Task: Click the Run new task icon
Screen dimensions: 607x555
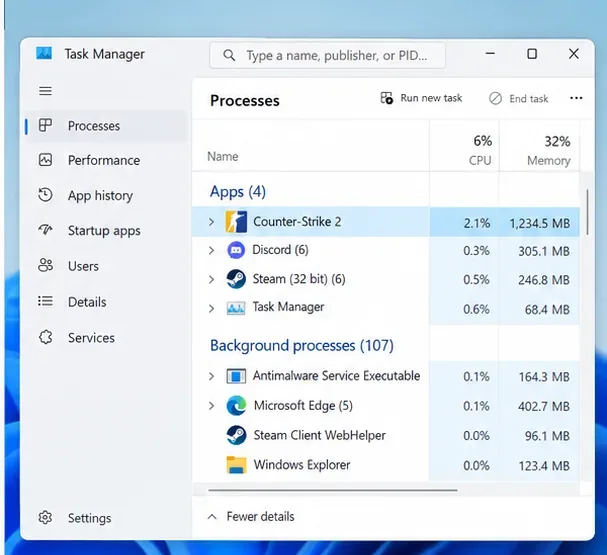Action: click(386, 98)
